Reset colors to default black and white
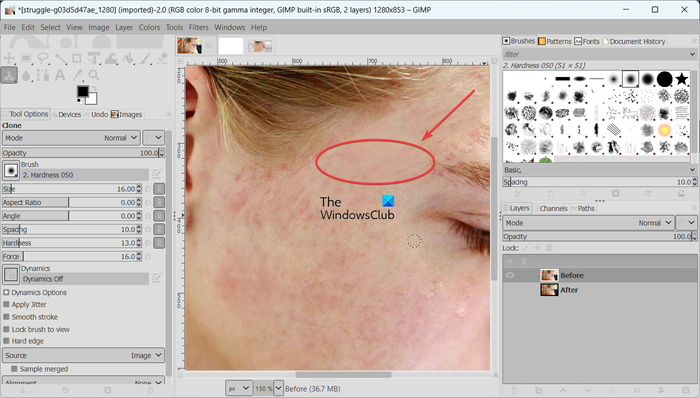The height and width of the screenshot is (398, 700). pos(79,102)
